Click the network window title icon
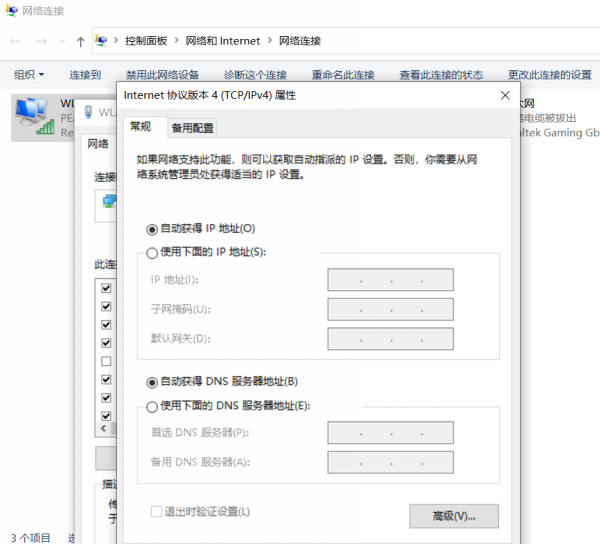 tap(11, 10)
